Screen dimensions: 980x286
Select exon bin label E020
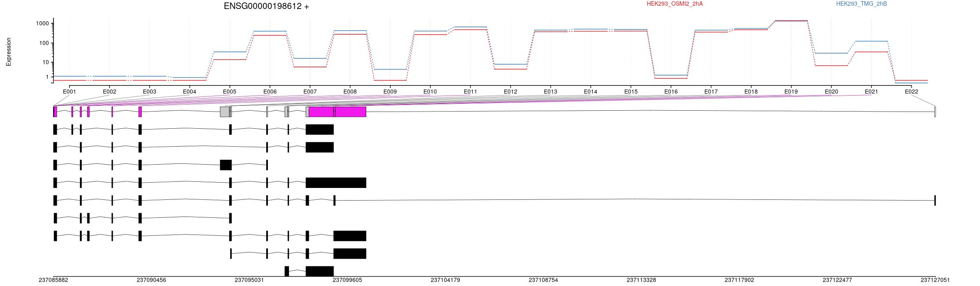tap(831, 92)
